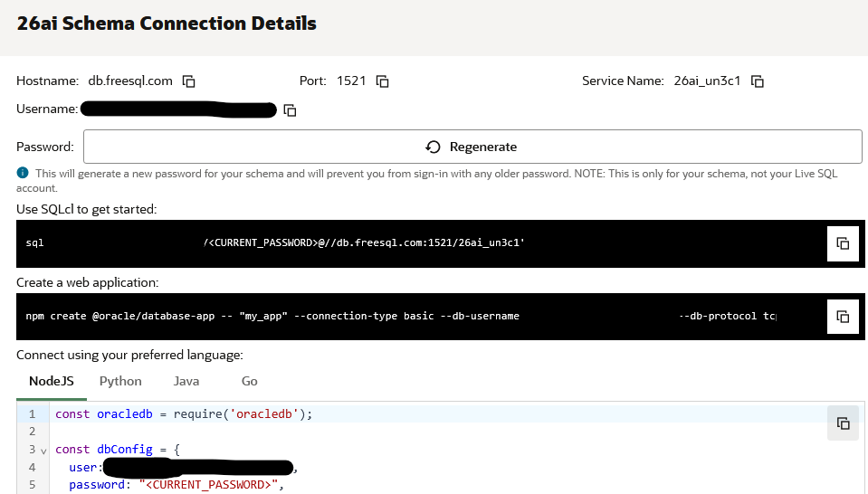868x494 pixels.
Task: Open the Java language tab
Action: coord(186,381)
